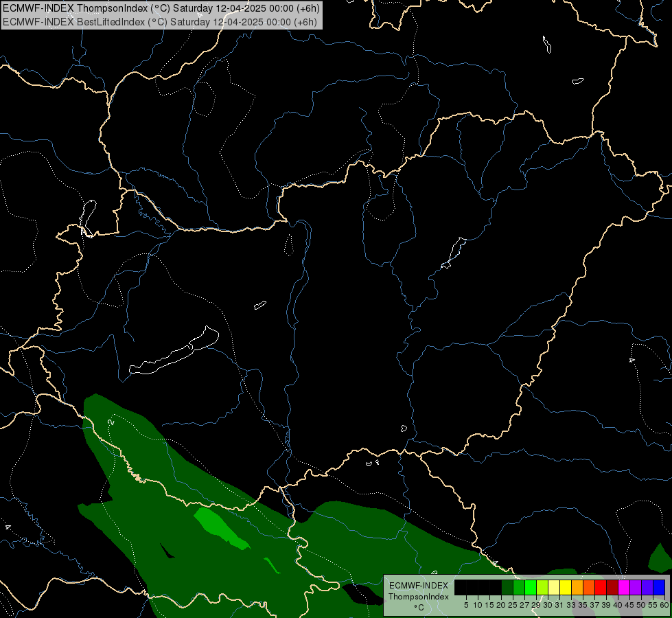Click the ThompsonIndex title line at top
The height and width of the screenshot is (618, 672).
[x=161, y=8]
